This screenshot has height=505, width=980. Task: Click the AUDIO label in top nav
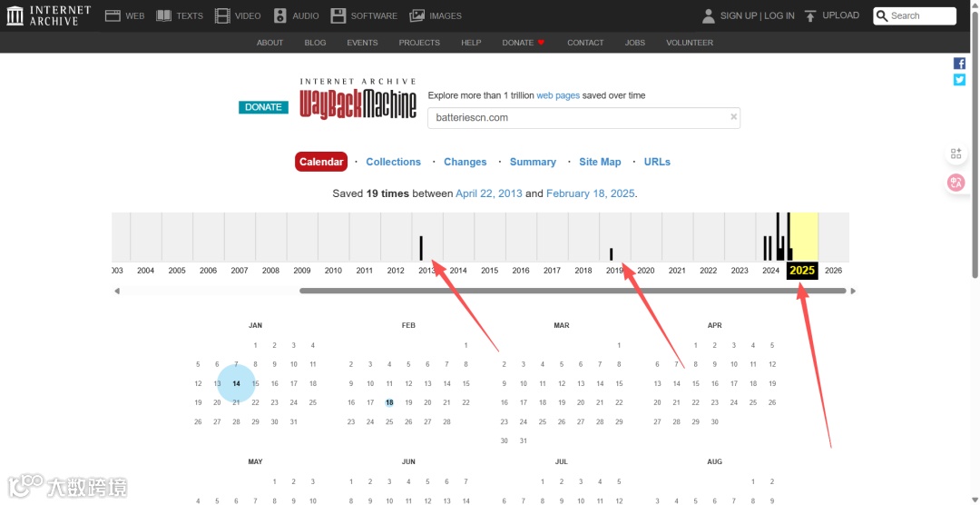[x=306, y=15]
